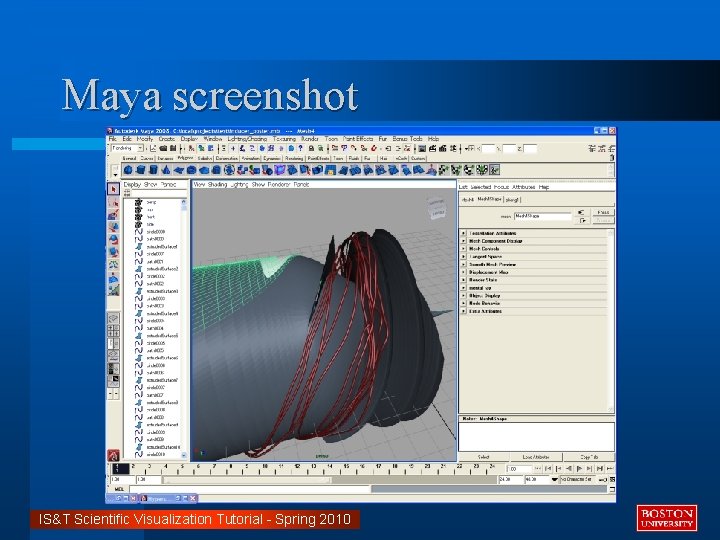Click the soccer ball polygon shelf icon
This screenshot has width=720, height=540.
pos(230,170)
